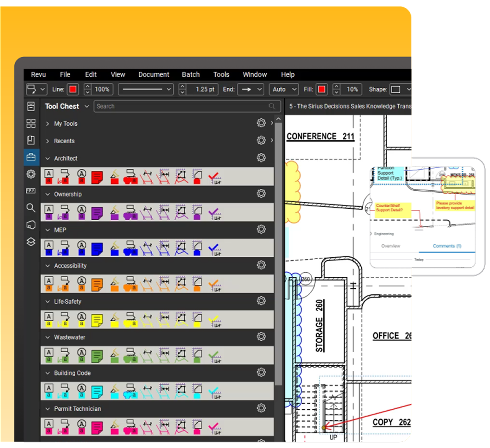Collapse the Life-Safety toolset
This screenshot has height=448, width=490.
coord(48,301)
